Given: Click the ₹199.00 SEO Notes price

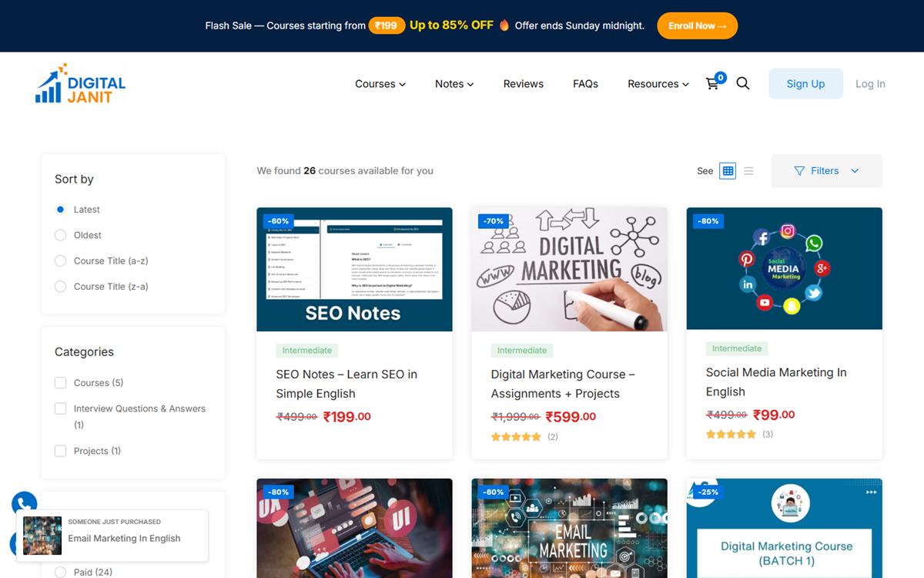Looking at the screenshot, I should click(x=346, y=417).
